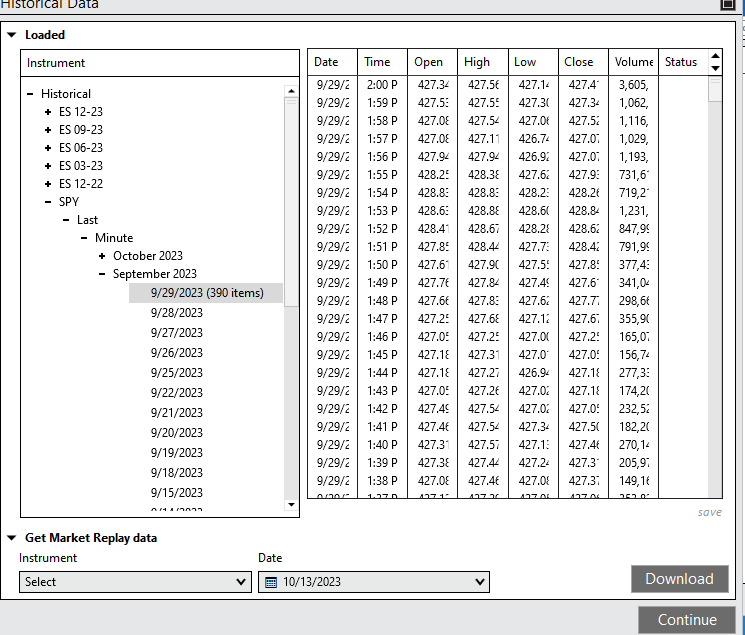
Task: Select the 1:50 P time cell
Action: [382, 265]
